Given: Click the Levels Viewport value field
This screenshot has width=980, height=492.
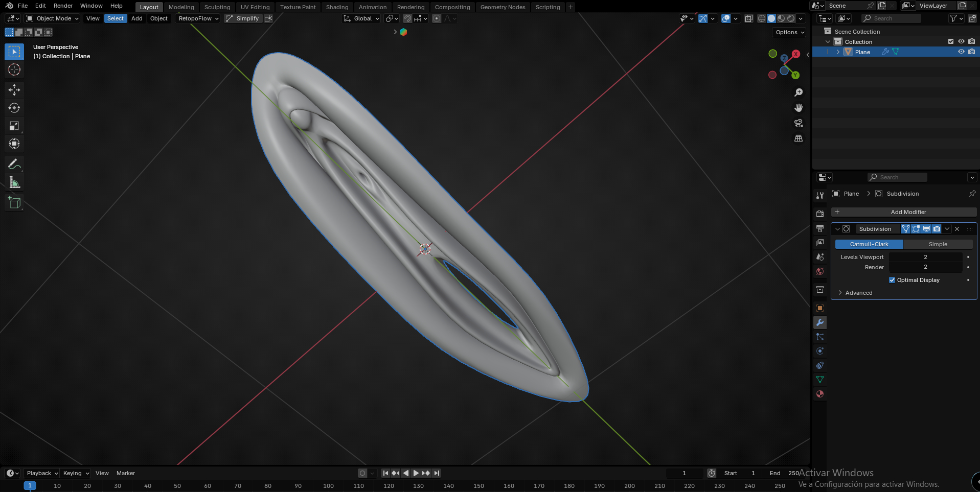Looking at the screenshot, I should [925, 257].
